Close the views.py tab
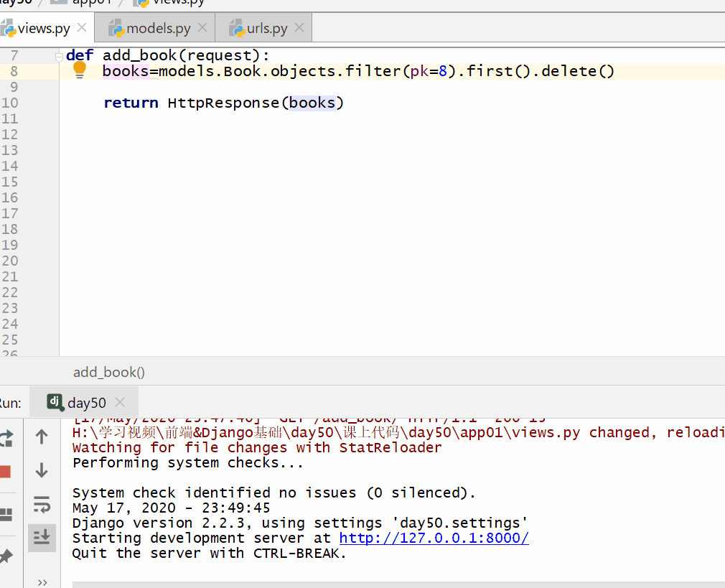The height and width of the screenshot is (588, 725). coord(82,28)
